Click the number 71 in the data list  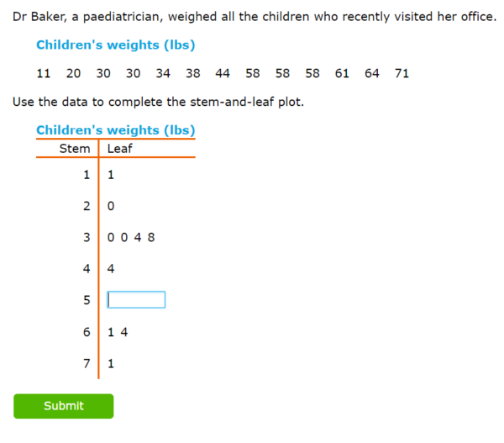click(x=402, y=73)
